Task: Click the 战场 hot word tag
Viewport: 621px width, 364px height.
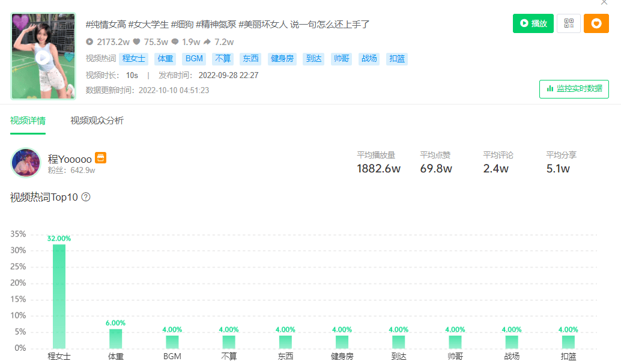Action: pyautogui.click(x=369, y=59)
